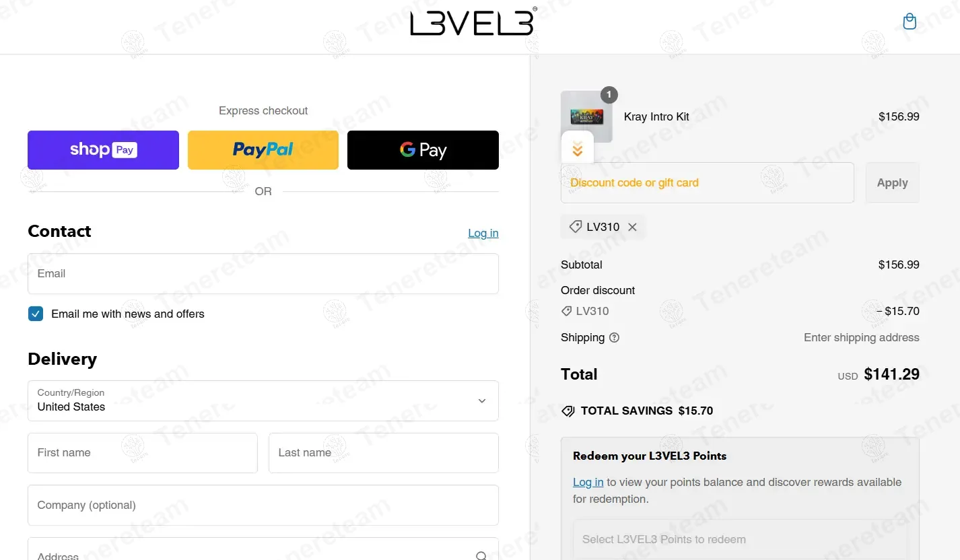The height and width of the screenshot is (560, 960).
Task: Pay with the Shop Pay button
Action: (103, 150)
